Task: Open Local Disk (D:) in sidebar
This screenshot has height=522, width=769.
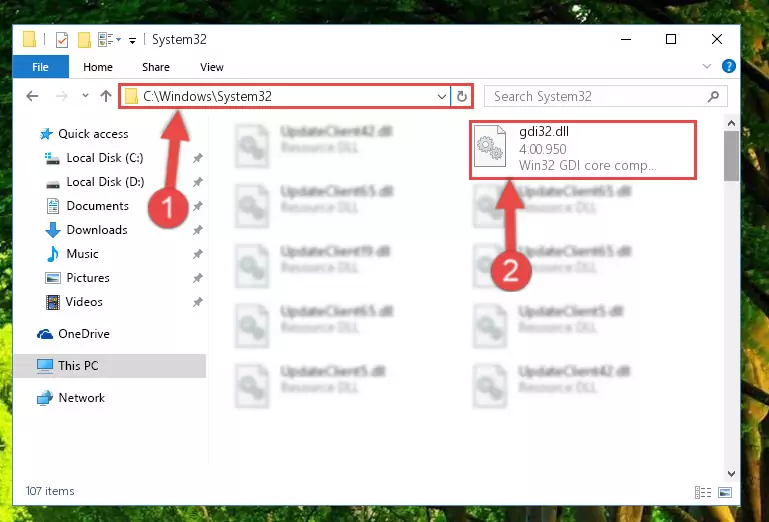Action: pyautogui.click(x=105, y=182)
